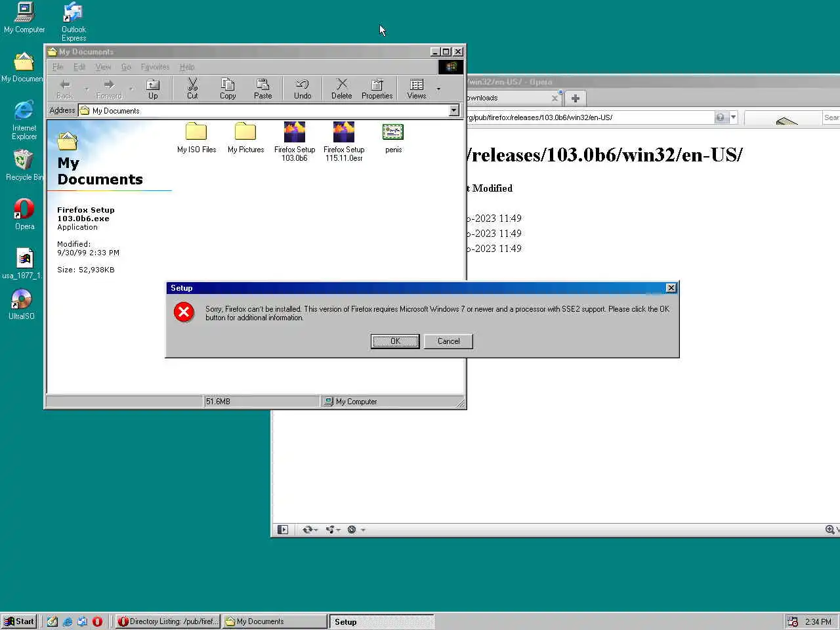Close the Setup error dialog

[x=671, y=288]
